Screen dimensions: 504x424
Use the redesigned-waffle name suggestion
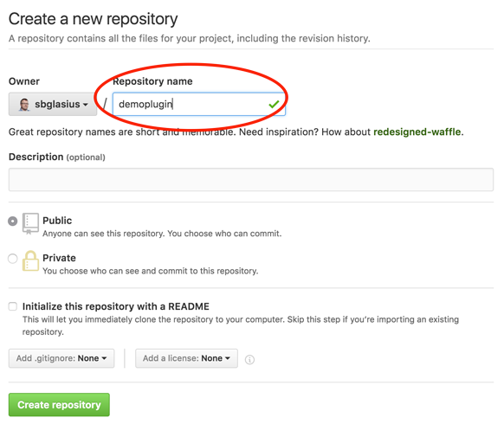click(x=417, y=132)
